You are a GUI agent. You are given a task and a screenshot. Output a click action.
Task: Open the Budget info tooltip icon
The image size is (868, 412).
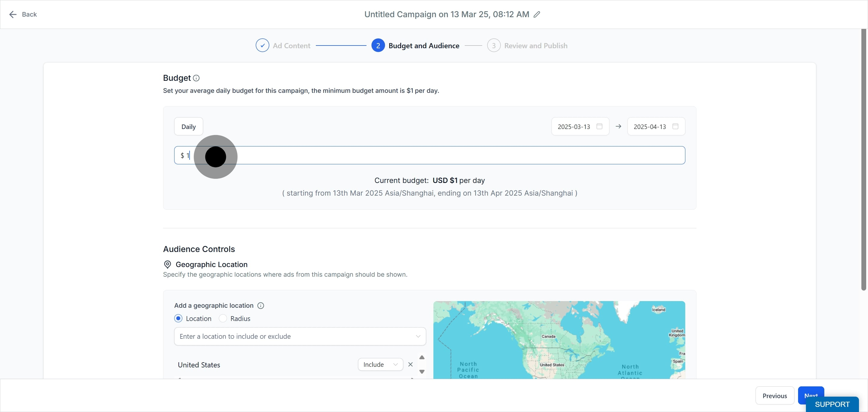[x=196, y=78]
